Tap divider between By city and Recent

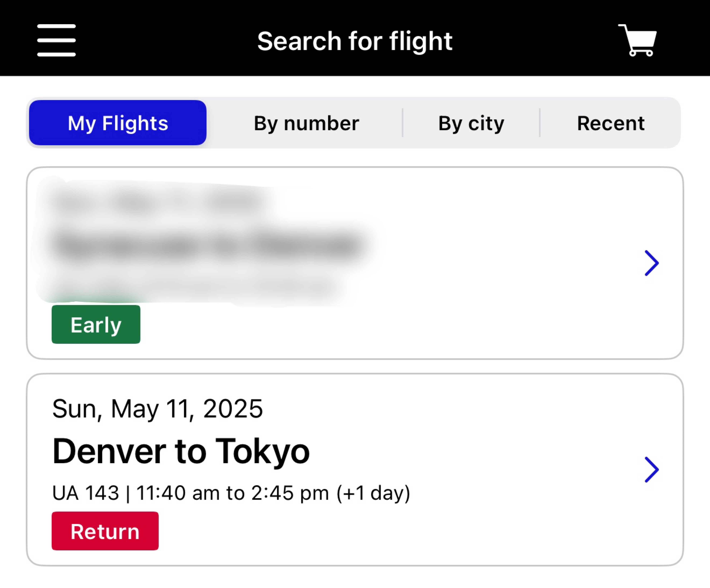[x=540, y=123]
